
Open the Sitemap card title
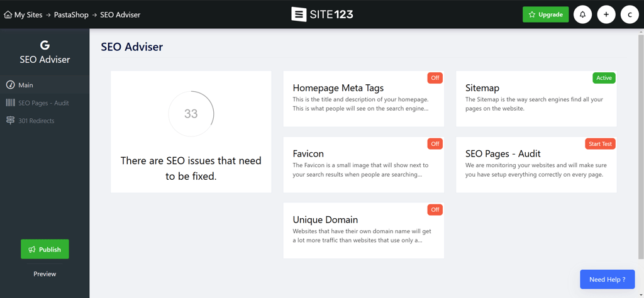coord(482,88)
